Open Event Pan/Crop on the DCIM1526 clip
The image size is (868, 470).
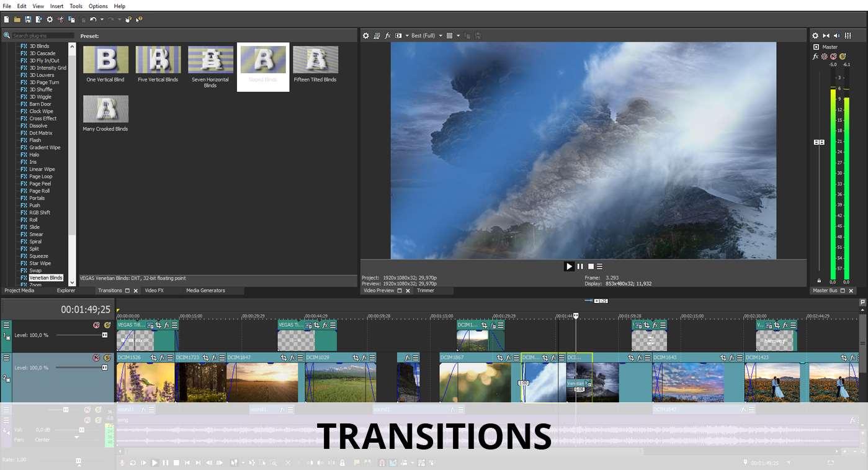coord(153,358)
